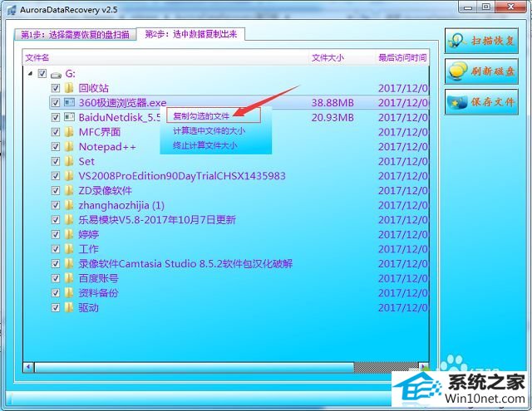532x411 pixels.
Task: Click the 乐易模块V5.8 folder icon
Action: [69, 219]
